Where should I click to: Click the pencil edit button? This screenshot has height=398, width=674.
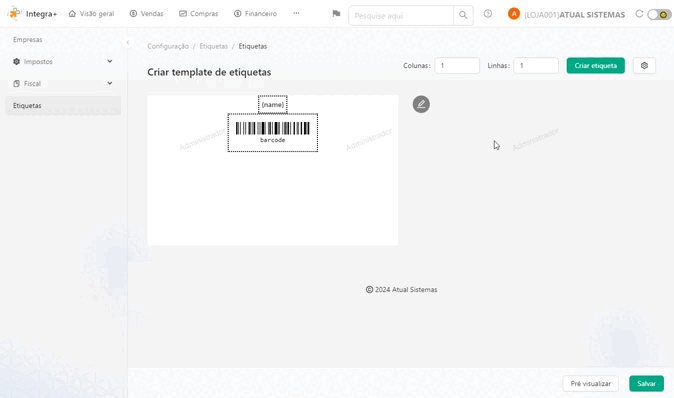[421, 104]
